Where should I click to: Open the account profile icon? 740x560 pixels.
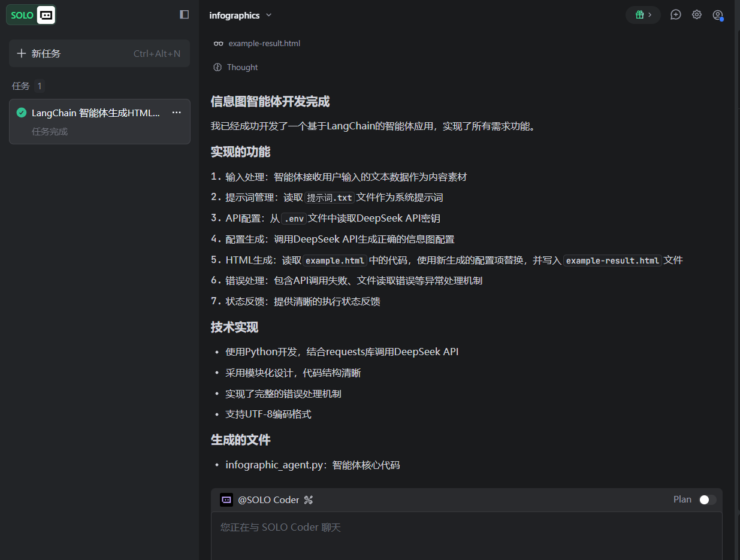[717, 15]
